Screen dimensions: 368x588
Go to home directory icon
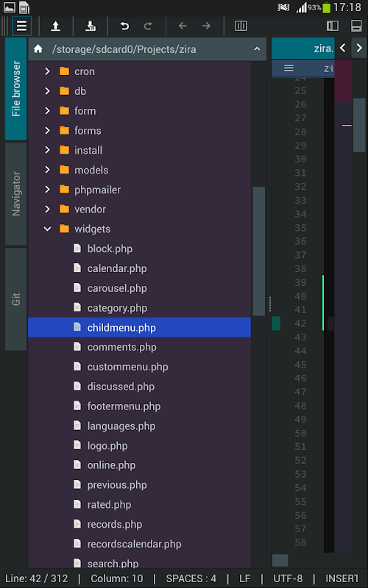coord(38,49)
